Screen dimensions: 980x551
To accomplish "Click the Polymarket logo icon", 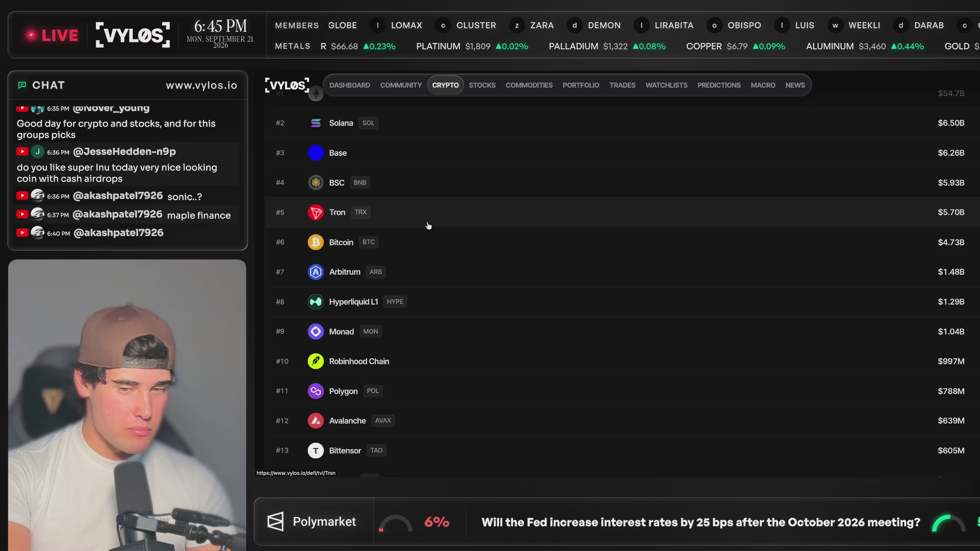I will [275, 522].
